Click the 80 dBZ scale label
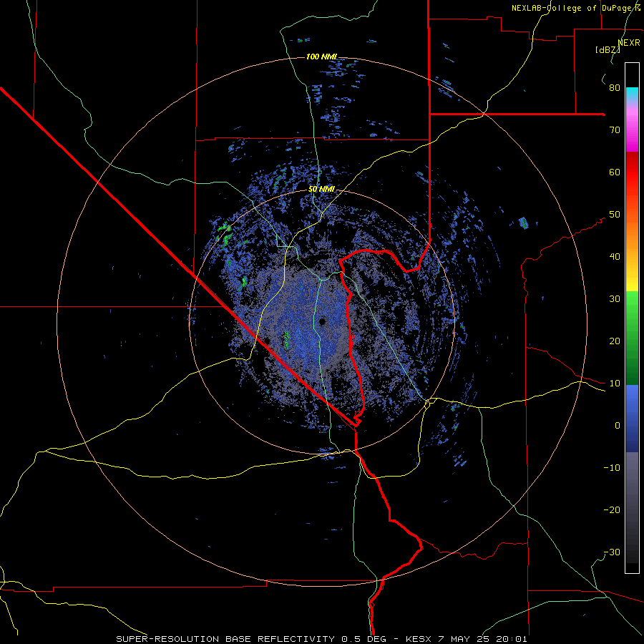The width and height of the screenshot is (644, 644). click(615, 88)
